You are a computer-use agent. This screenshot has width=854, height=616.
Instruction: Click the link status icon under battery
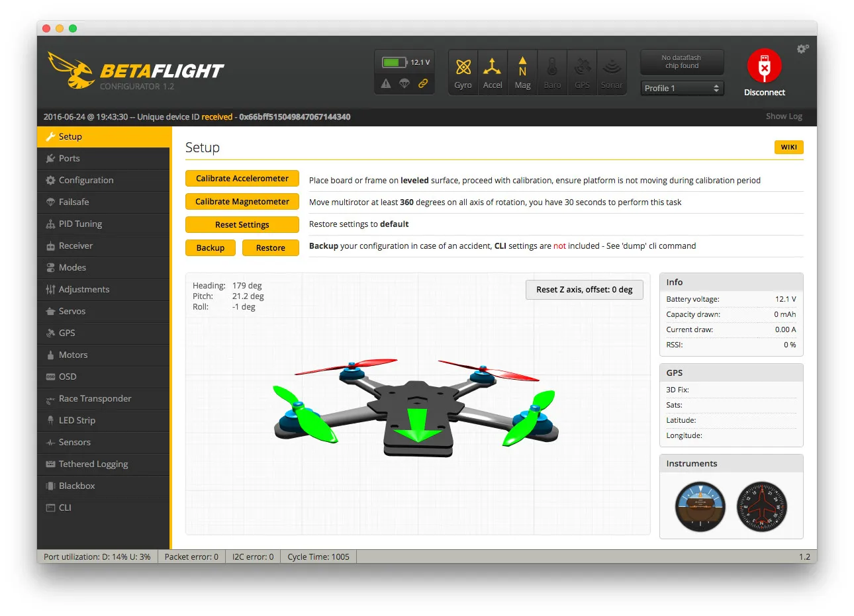point(422,83)
